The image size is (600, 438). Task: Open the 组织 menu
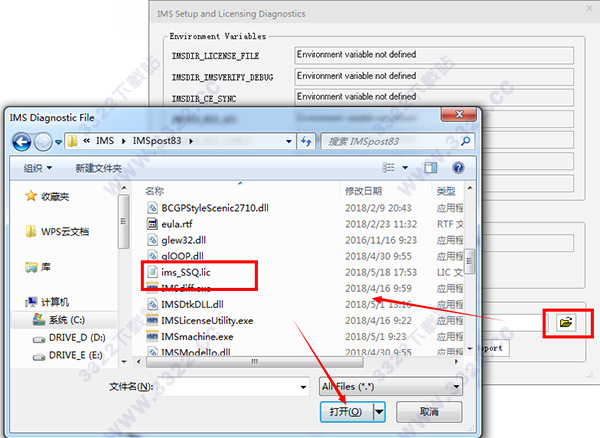pos(38,168)
